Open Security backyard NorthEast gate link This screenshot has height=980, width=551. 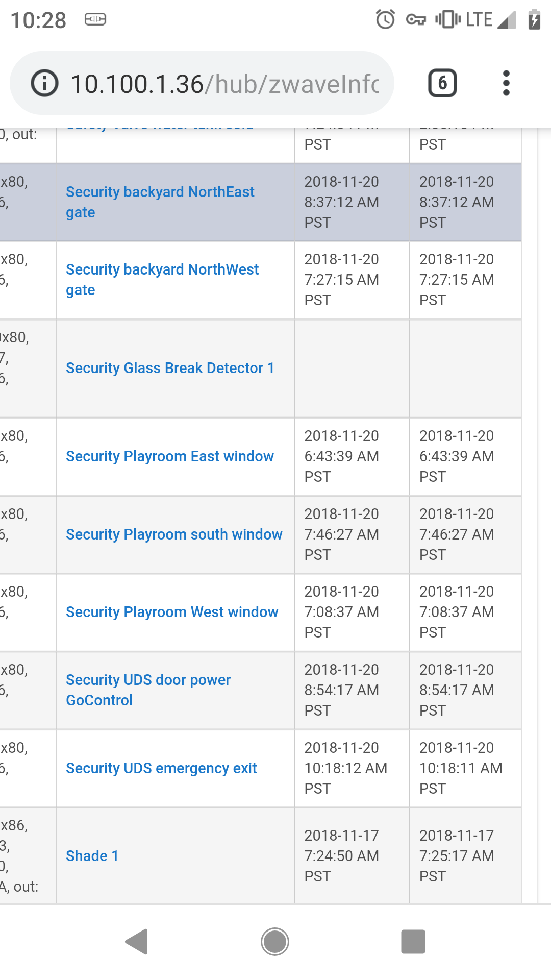click(160, 202)
